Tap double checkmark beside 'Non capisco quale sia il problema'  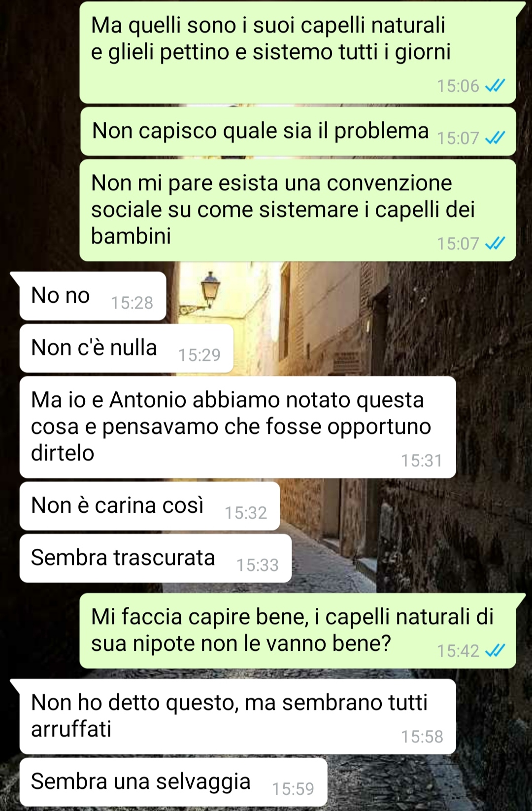495,138
